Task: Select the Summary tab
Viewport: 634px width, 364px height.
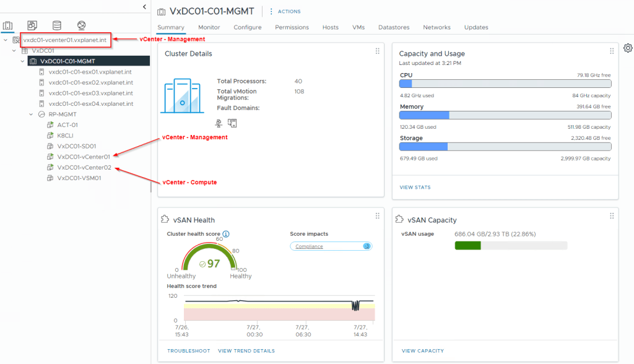Action: [171, 27]
